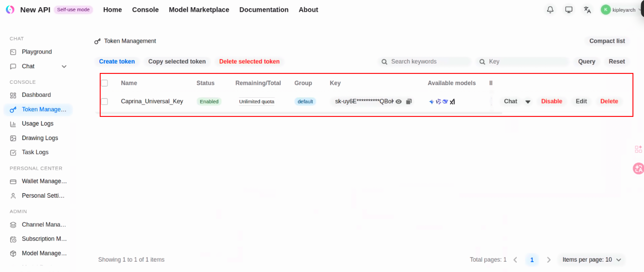Expand the Chat sidebar submenu
644x272 pixels.
coord(64,66)
